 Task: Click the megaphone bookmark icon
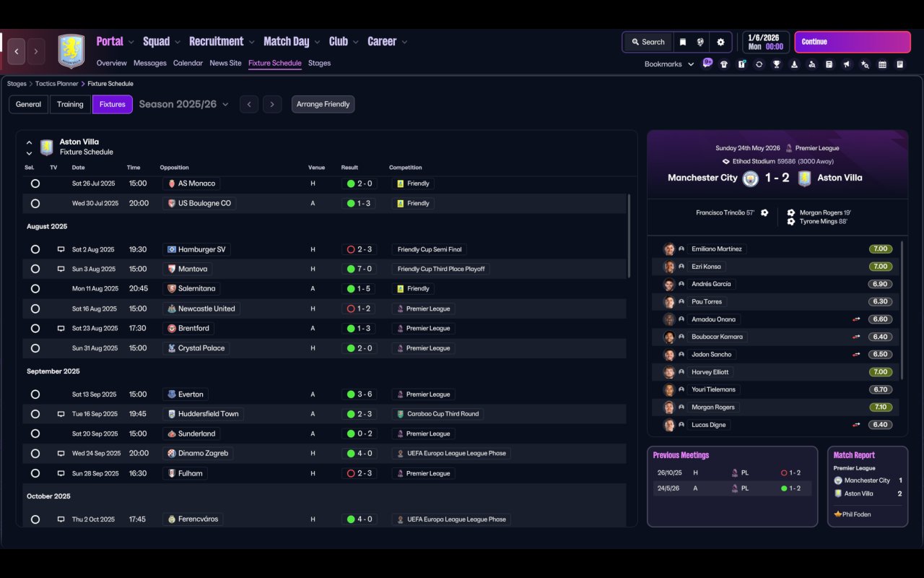pos(847,64)
